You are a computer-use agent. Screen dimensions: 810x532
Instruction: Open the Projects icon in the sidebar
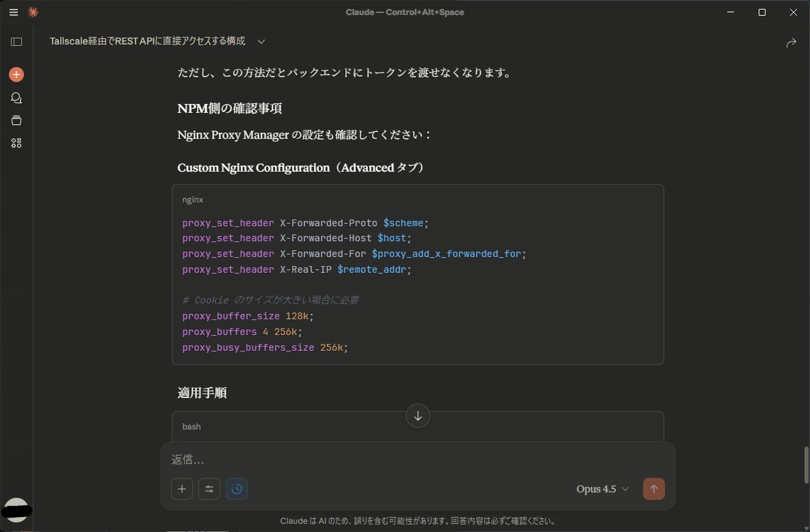pos(16,120)
